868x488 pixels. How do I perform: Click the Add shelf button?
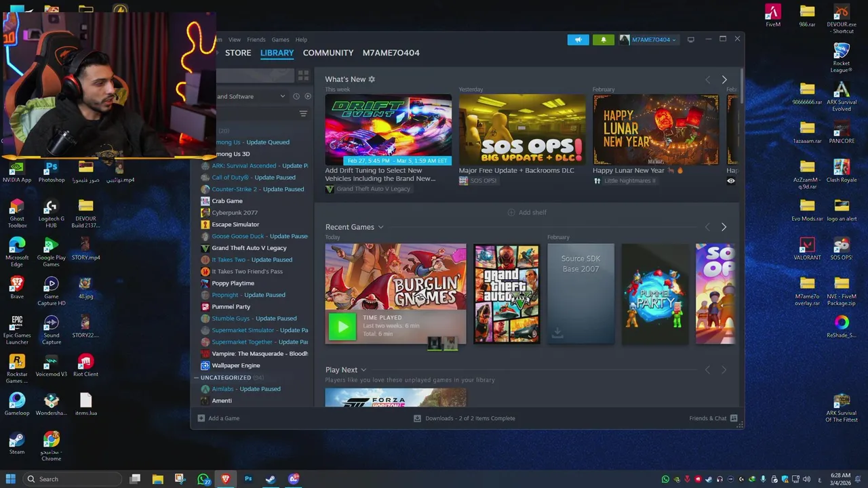(527, 212)
